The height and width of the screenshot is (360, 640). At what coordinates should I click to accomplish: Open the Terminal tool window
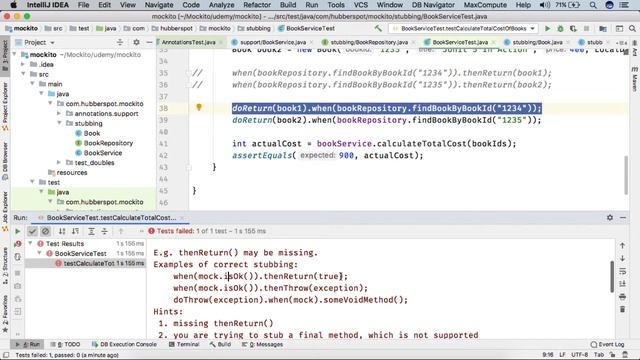pos(184,344)
